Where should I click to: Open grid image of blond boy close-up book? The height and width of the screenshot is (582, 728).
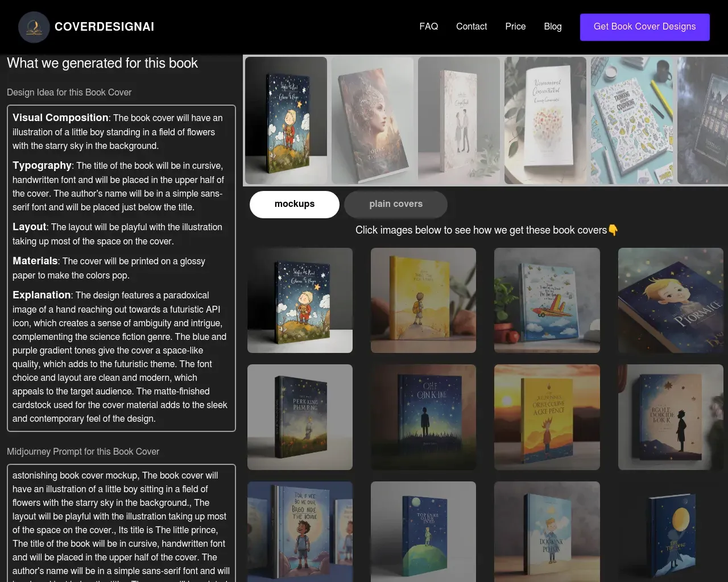671,301
